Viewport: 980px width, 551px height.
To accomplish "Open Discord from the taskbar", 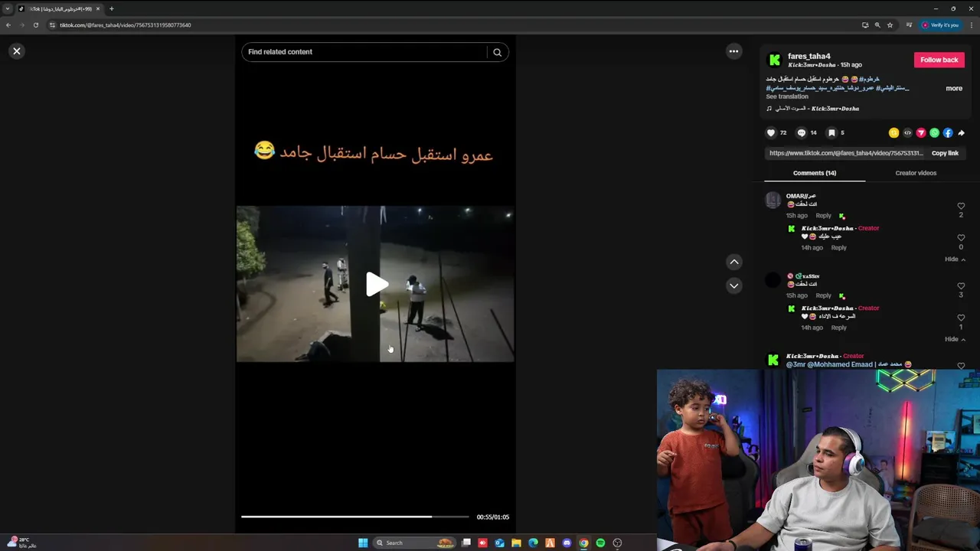I will click(567, 543).
